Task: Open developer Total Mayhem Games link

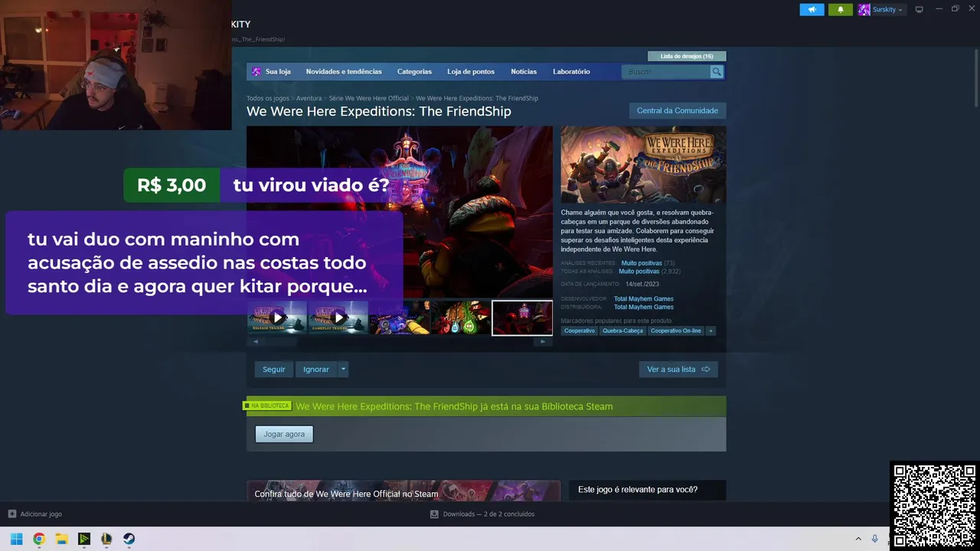Action: tap(644, 299)
